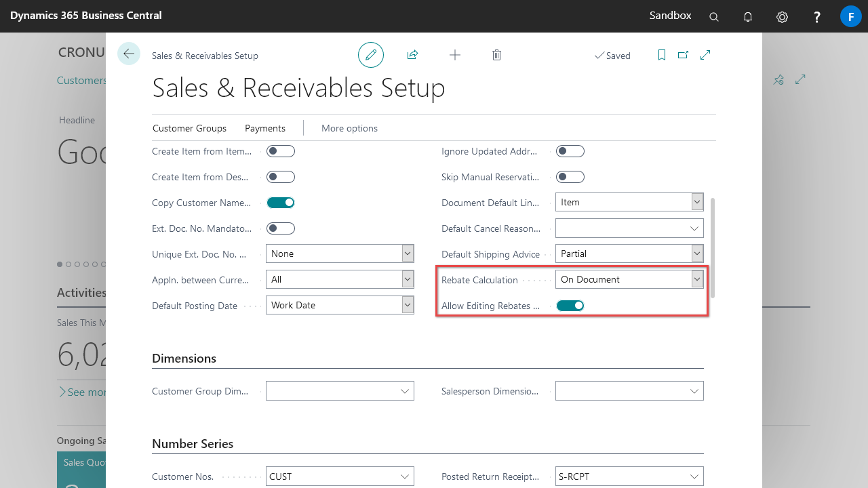Open the page in a new window
The width and height of the screenshot is (868, 488).
click(x=683, y=55)
